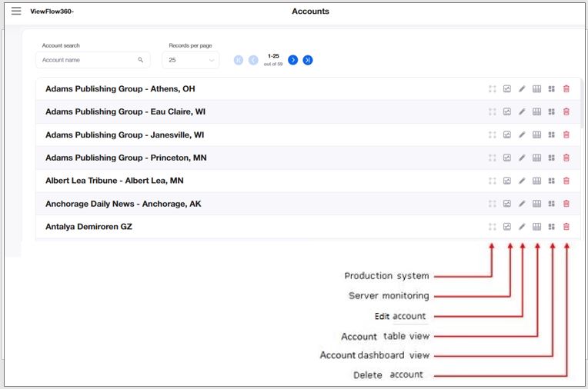Image resolution: width=588 pixels, height=389 pixels.
Task: Open dashboard view for Albert Lea Tribune
Action: pos(552,181)
